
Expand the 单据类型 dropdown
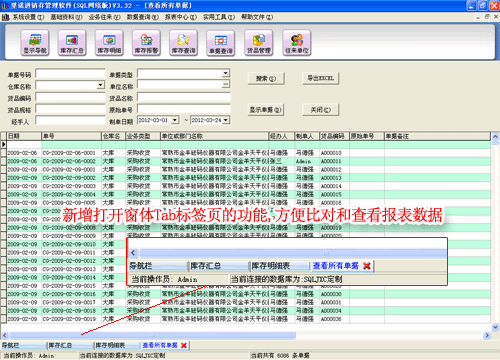tap(226, 73)
